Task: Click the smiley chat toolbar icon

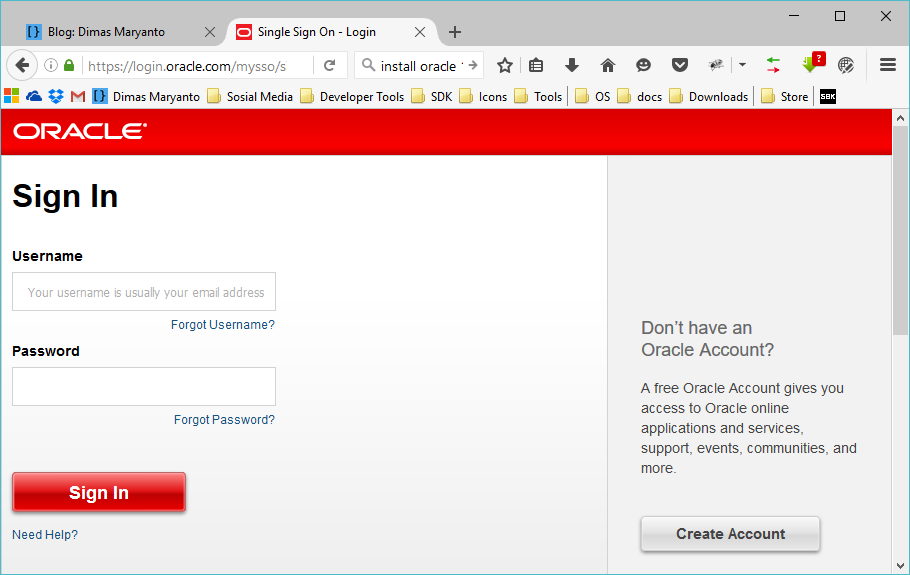Action: point(643,66)
